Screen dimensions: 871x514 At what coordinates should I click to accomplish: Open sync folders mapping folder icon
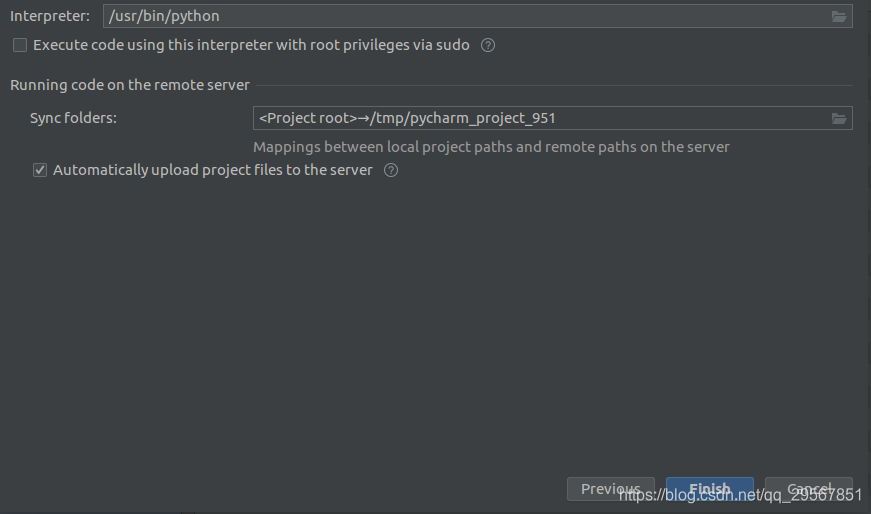click(839, 118)
